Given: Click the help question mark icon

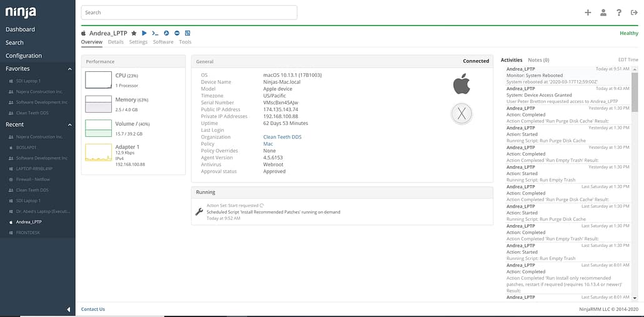Looking at the screenshot, I should [619, 13].
